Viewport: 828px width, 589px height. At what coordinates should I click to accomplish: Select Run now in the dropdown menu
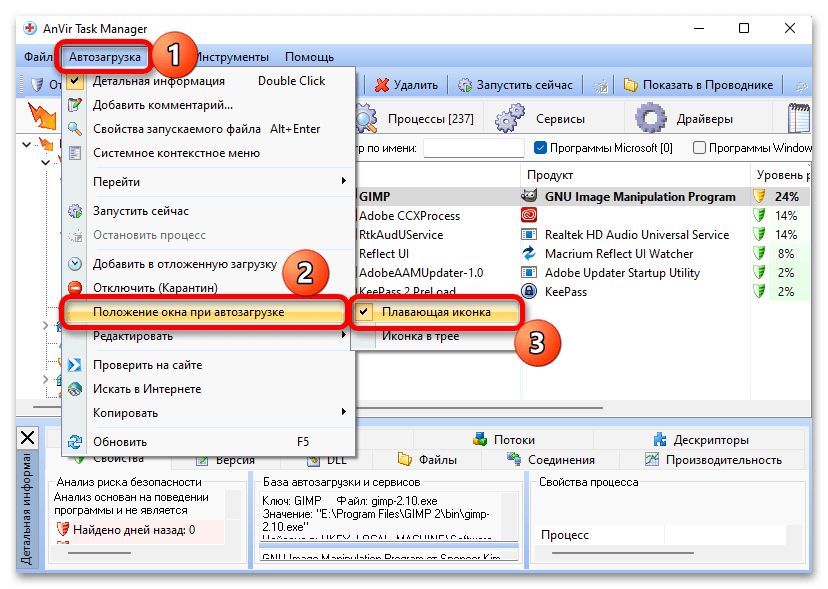tap(209, 211)
